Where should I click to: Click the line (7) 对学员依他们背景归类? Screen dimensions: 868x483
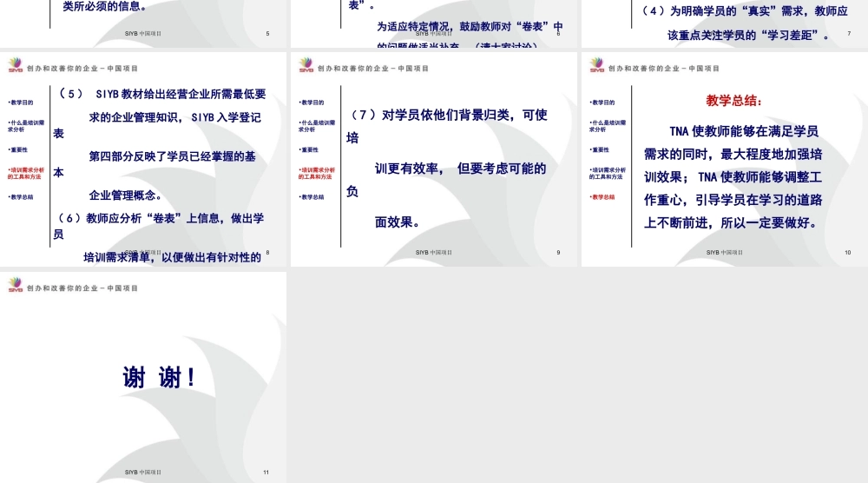(x=448, y=116)
